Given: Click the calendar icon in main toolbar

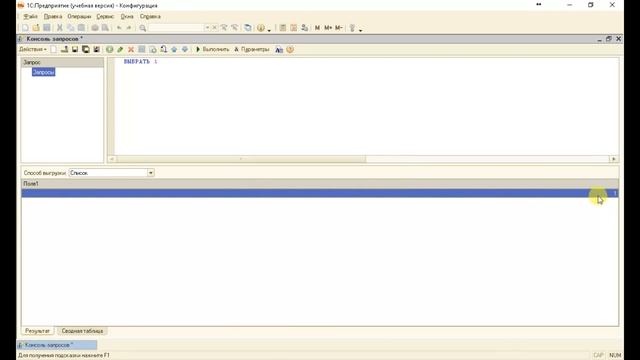Looking at the screenshot, I should click(x=293, y=28).
